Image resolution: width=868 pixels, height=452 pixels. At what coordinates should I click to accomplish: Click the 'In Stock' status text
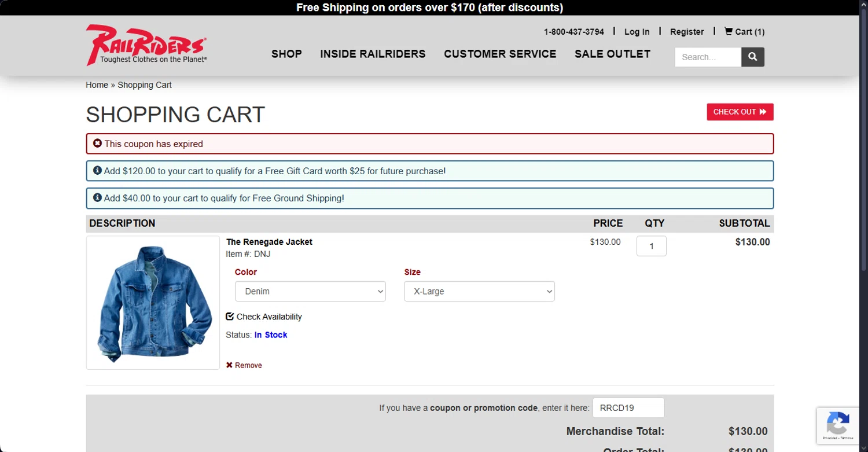pos(271,335)
